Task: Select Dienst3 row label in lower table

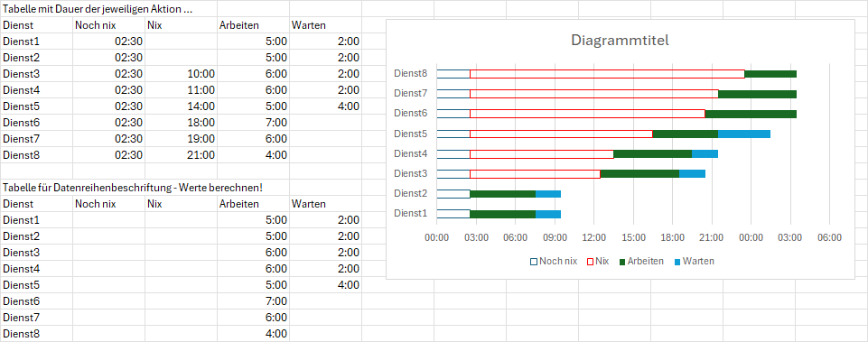Action: [x=36, y=253]
